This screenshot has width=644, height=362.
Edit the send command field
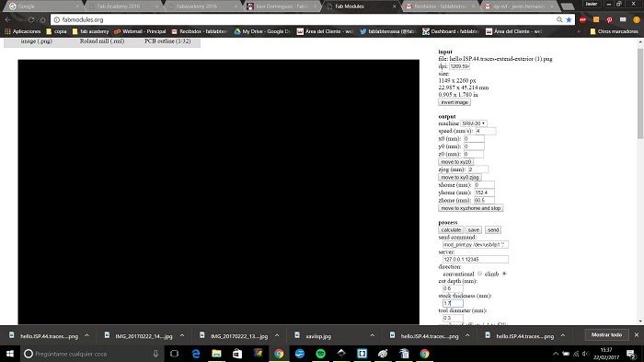(x=476, y=245)
